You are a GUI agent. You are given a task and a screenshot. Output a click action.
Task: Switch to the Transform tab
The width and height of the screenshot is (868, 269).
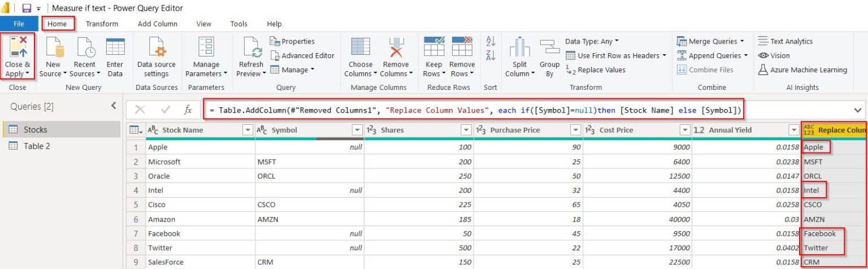[102, 24]
